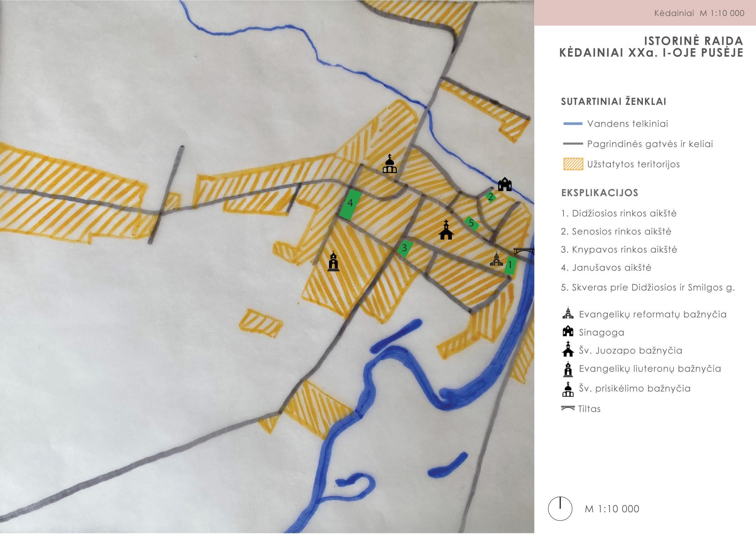Click green square marker number 3

405,248
